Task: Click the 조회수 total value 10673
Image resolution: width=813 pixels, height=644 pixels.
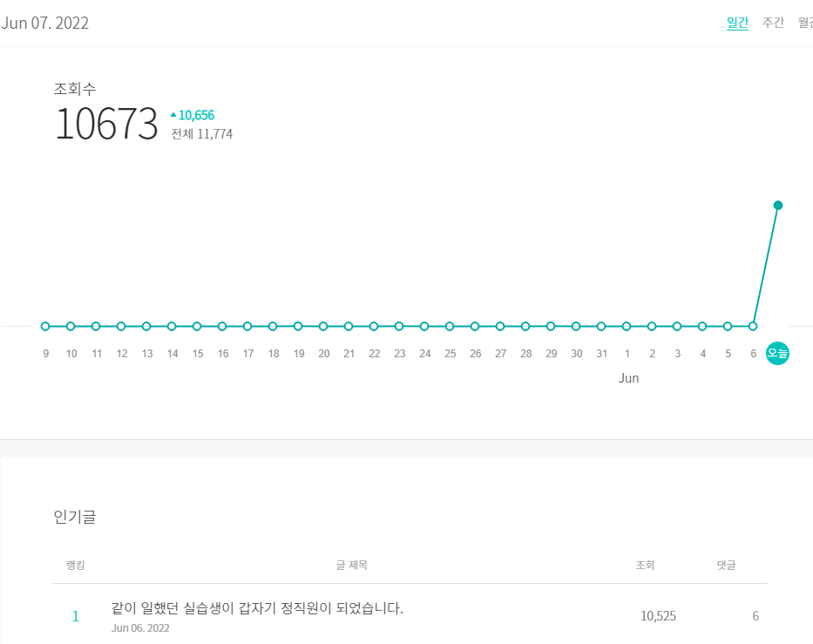Action: 106,125
